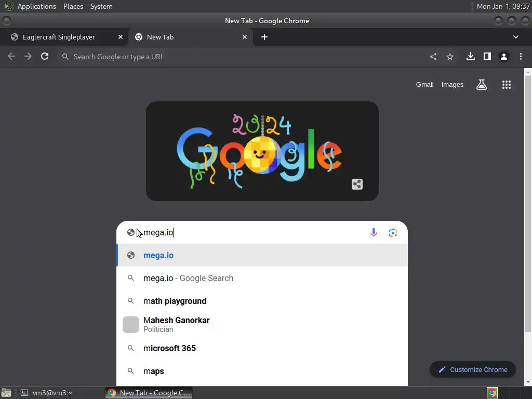The width and height of the screenshot is (532, 399).
Task: Open the Chrome profile avatar icon
Action: coord(504,57)
